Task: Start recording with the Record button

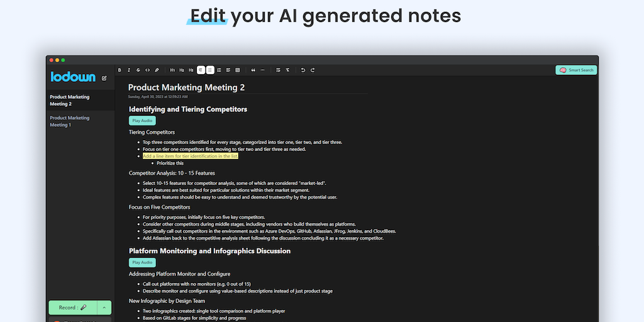Action: [x=73, y=307]
